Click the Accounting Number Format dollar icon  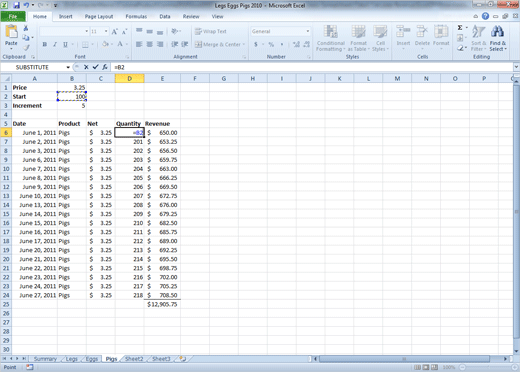tap(256, 44)
